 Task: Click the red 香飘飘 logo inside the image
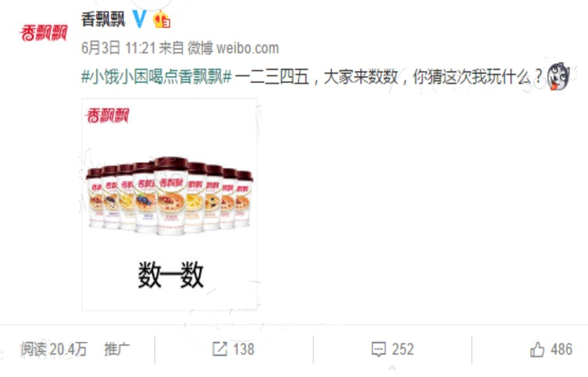pyautogui.click(x=108, y=115)
